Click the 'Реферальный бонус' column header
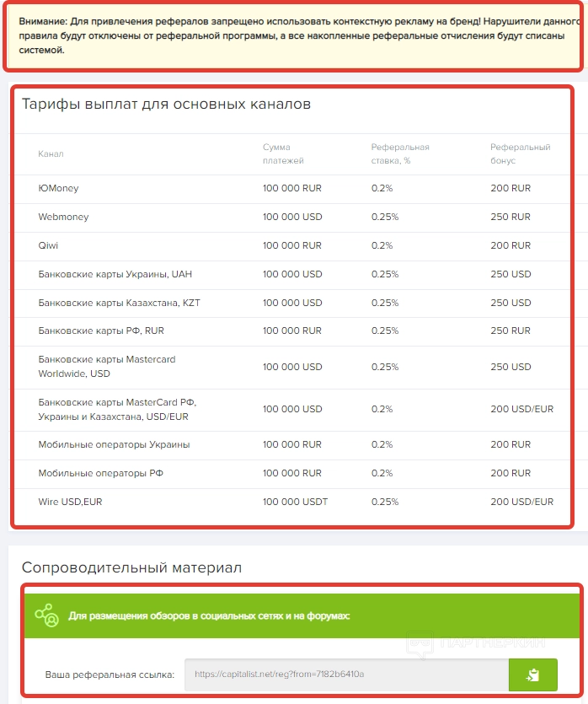This screenshot has width=588, height=704. click(521, 153)
